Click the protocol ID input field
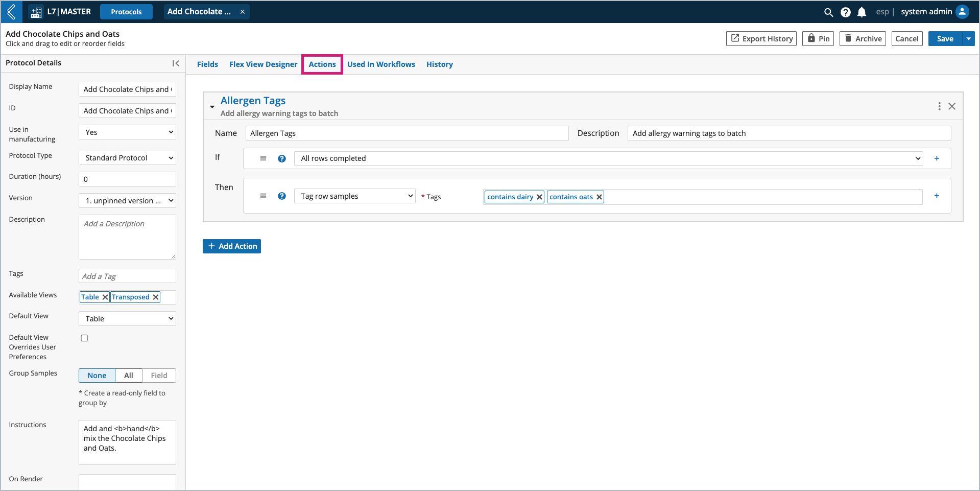The image size is (980, 491). (127, 111)
